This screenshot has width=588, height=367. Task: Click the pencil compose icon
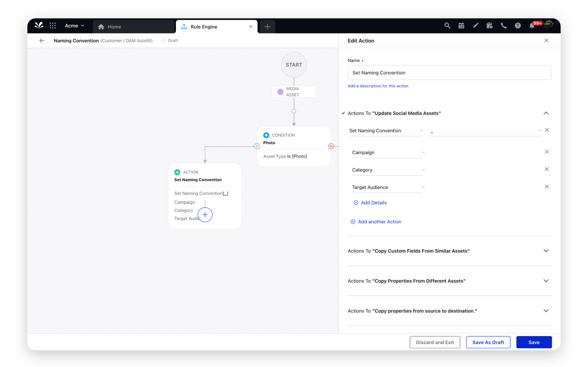(476, 25)
